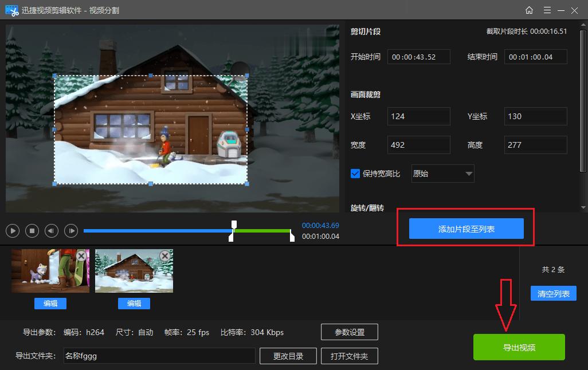
Task: Click left-middle crop handle on preview
Action: [54, 129]
